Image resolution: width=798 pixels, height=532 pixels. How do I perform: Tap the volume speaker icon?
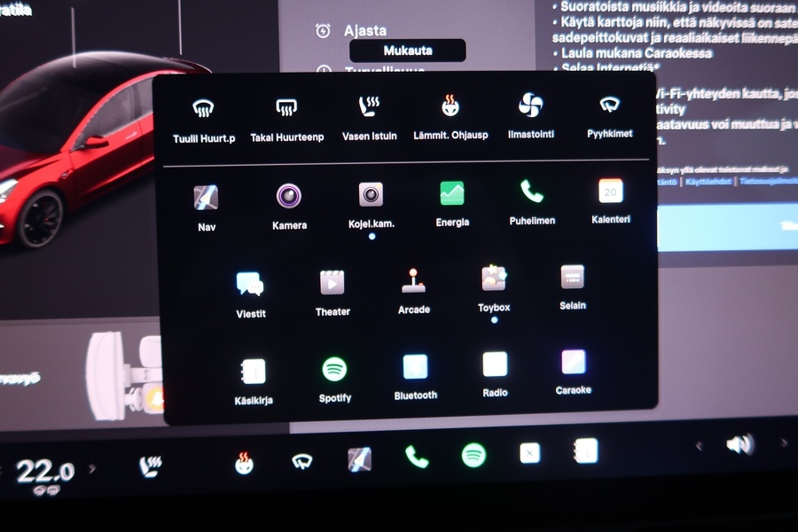739,444
